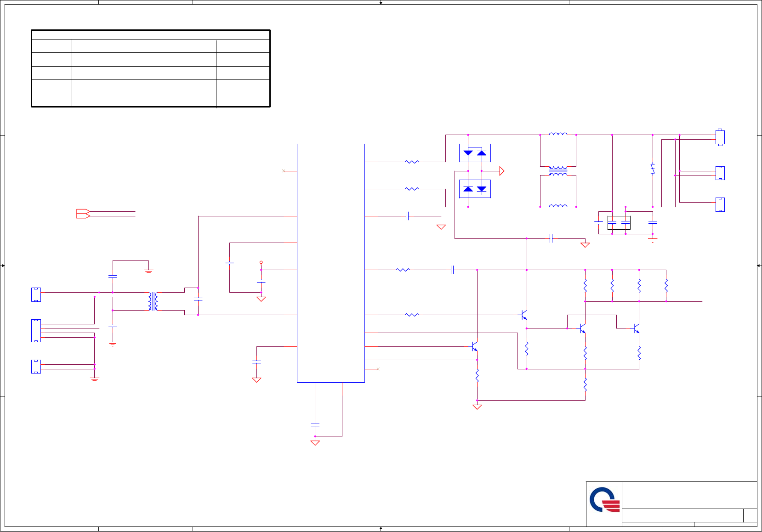Viewport: 762px width, 532px height.
Task: Select the lower dual-diode package box
Action: [475, 189]
